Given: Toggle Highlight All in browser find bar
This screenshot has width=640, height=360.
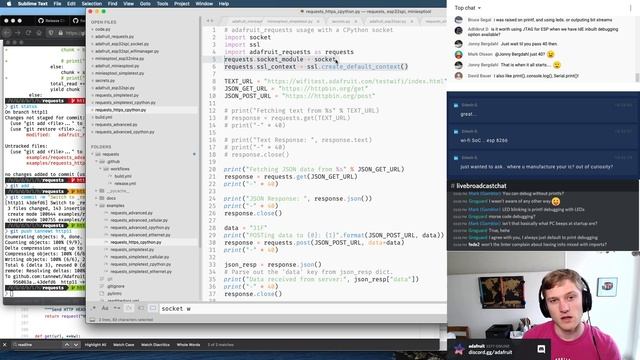Looking at the screenshot, I should [x=95, y=345].
